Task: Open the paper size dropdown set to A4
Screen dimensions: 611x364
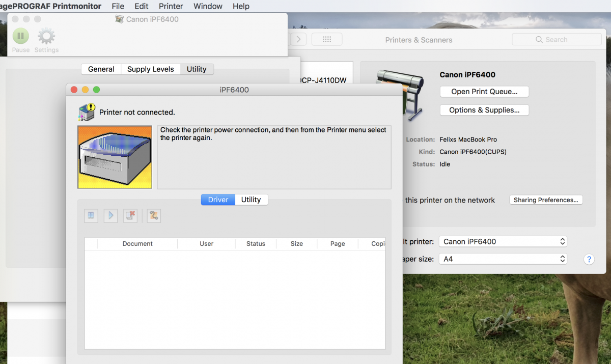Action: tap(503, 259)
